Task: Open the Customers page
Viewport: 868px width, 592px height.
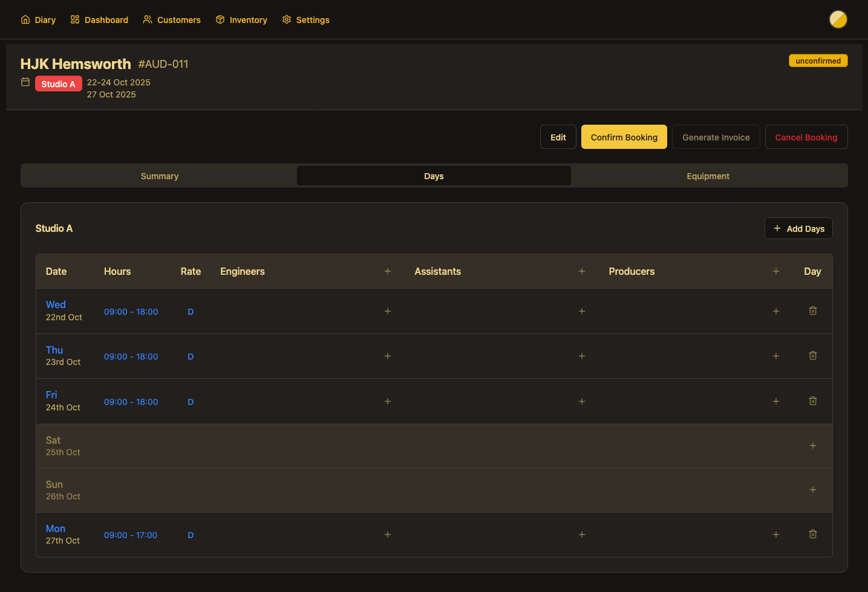Action: tap(172, 20)
